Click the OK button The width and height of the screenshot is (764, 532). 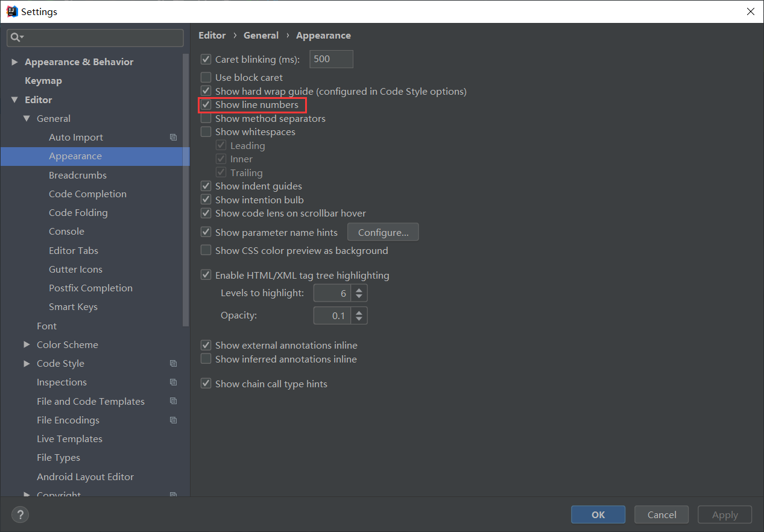tap(598, 515)
